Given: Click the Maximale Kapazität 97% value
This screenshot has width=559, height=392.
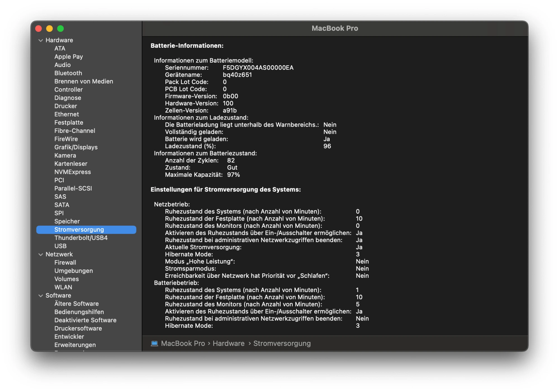Looking at the screenshot, I should click(x=233, y=175).
